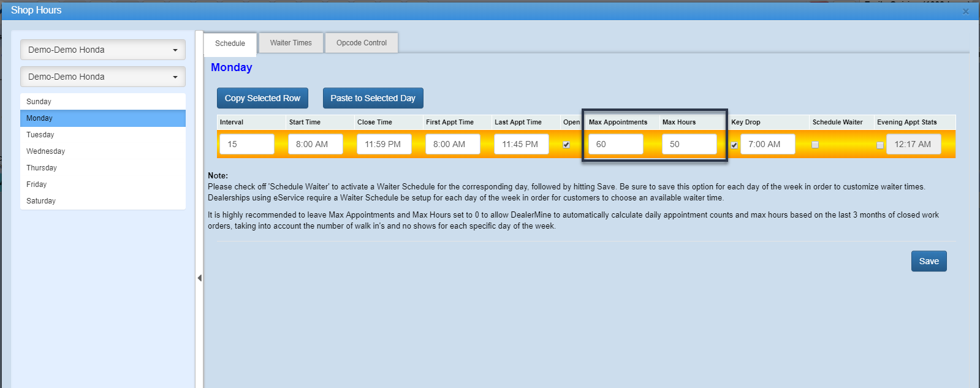
Task: Open the first Demo-Demo Honda dropdown
Action: pos(103,50)
